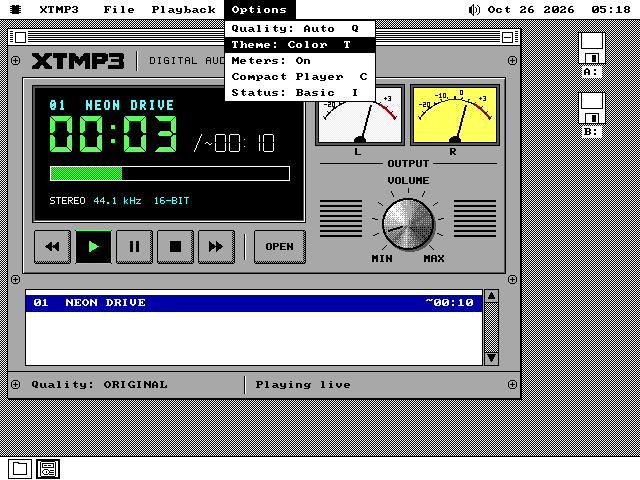Viewport: 640px width, 480px height.
Task: Click playlist scrollbar down arrow
Action: [x=491, y=358]
